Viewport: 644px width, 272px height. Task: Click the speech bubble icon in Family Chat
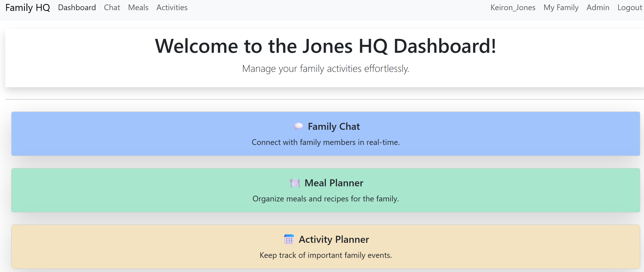coord(298,126)
